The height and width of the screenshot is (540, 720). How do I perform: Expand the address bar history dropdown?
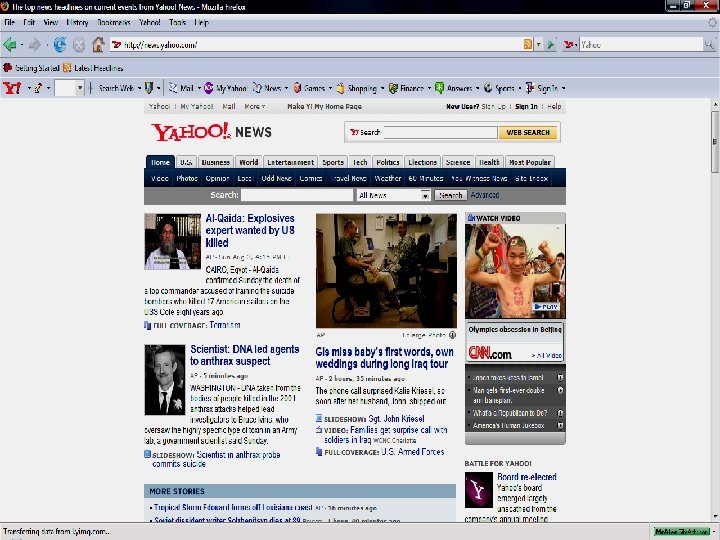click(x=539, y=45)
